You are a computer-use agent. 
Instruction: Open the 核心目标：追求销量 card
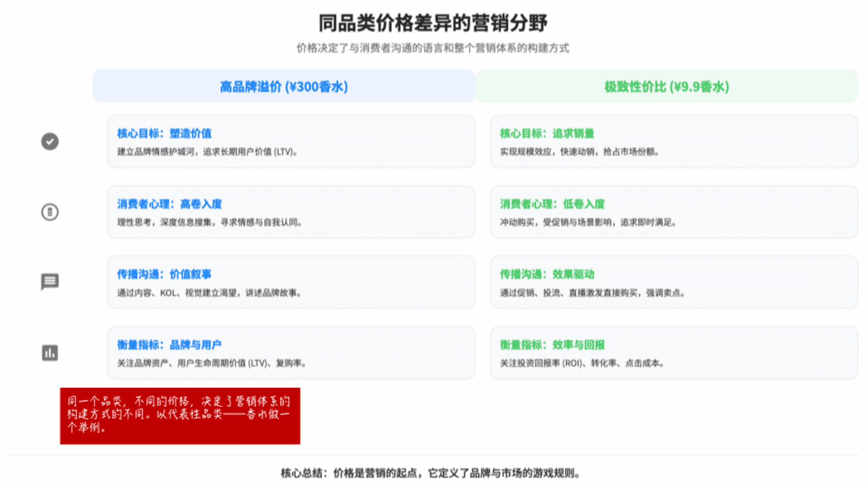[674, 141]
